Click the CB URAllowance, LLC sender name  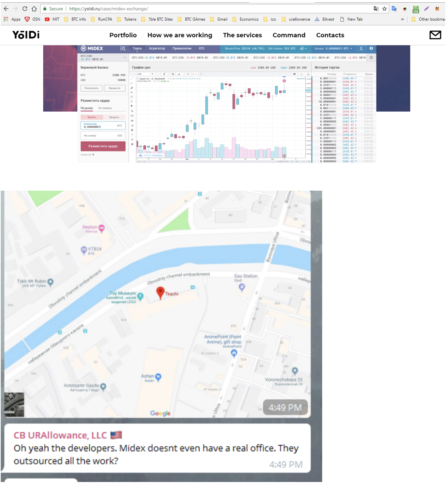(x=60, y=435)
